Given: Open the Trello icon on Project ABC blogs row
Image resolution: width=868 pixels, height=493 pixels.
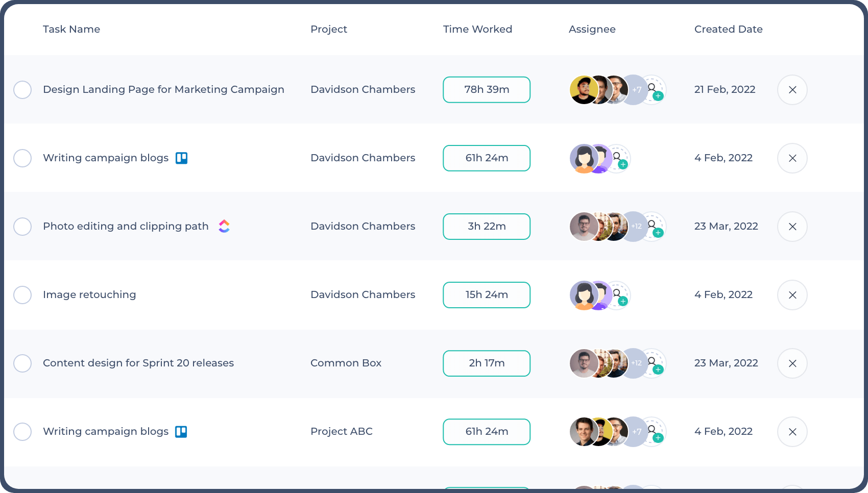Looking at the screenshot, I should point(181,432).
